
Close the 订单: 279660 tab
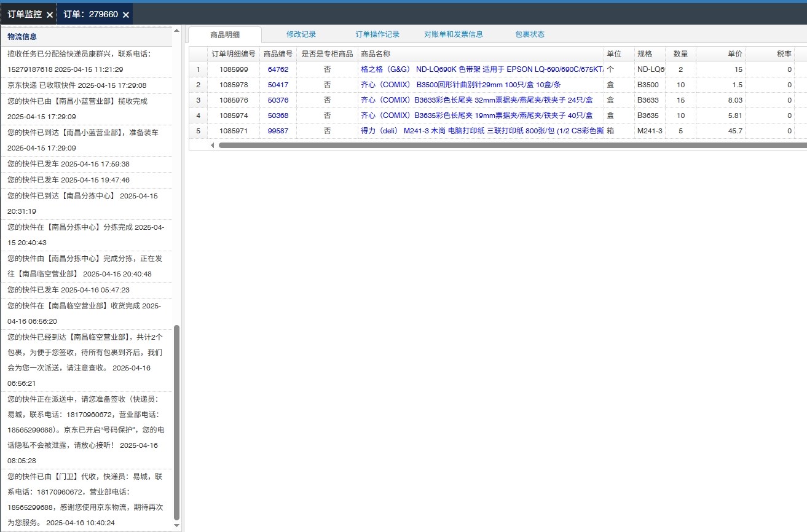point(125,15)
